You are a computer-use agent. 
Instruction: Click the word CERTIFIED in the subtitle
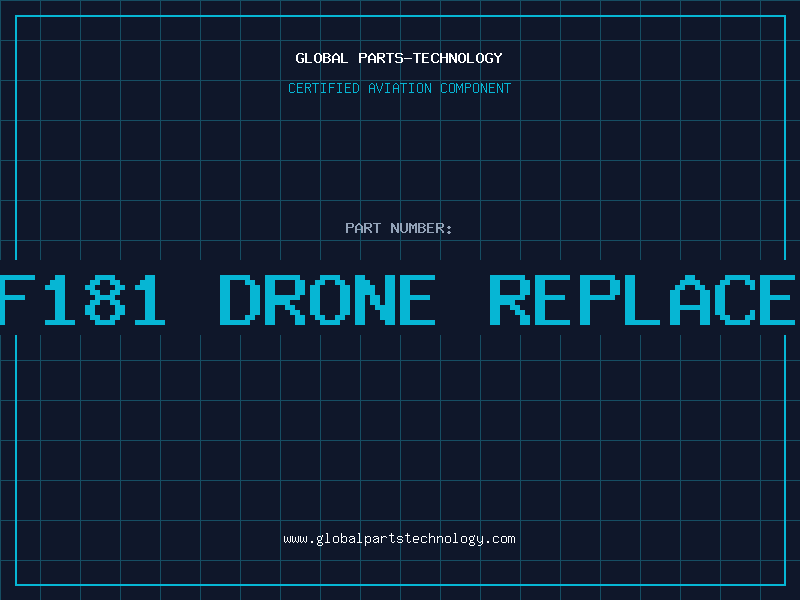click(x=324, y=88)
